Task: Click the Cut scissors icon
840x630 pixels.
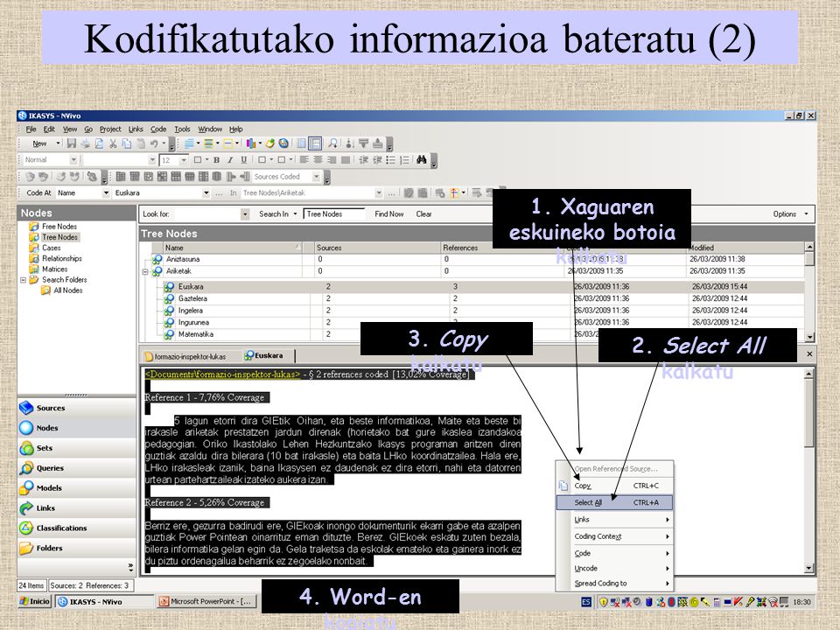Action: (x=113, y=143)
